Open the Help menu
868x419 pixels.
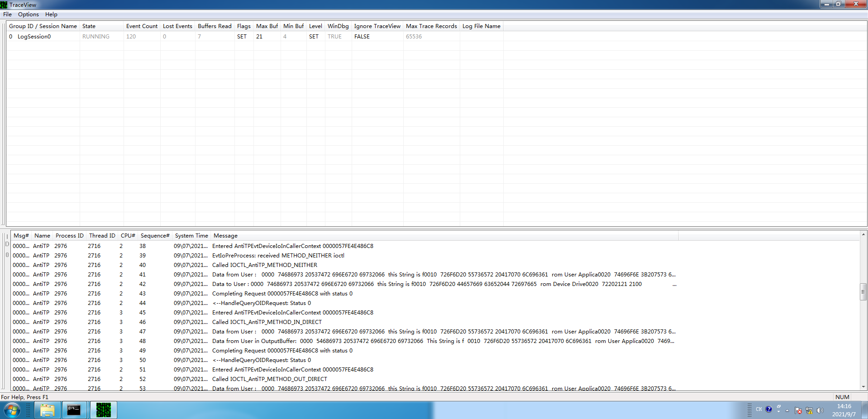click(x=51, y=14)
